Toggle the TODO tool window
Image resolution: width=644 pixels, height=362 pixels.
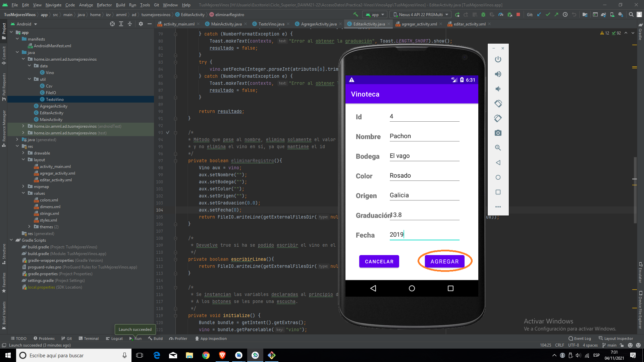(18, 339)
